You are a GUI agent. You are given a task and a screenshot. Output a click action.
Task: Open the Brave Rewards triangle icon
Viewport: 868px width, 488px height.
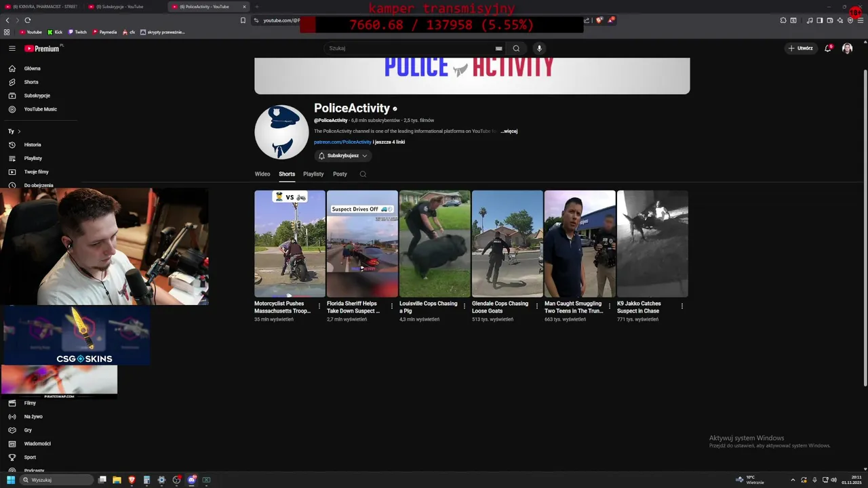coord(611,20)
